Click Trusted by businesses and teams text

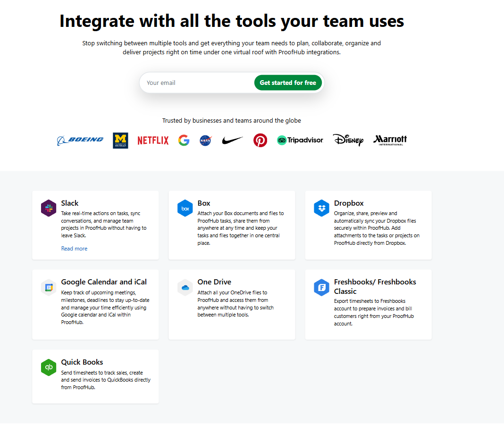[x=231, y=120]
